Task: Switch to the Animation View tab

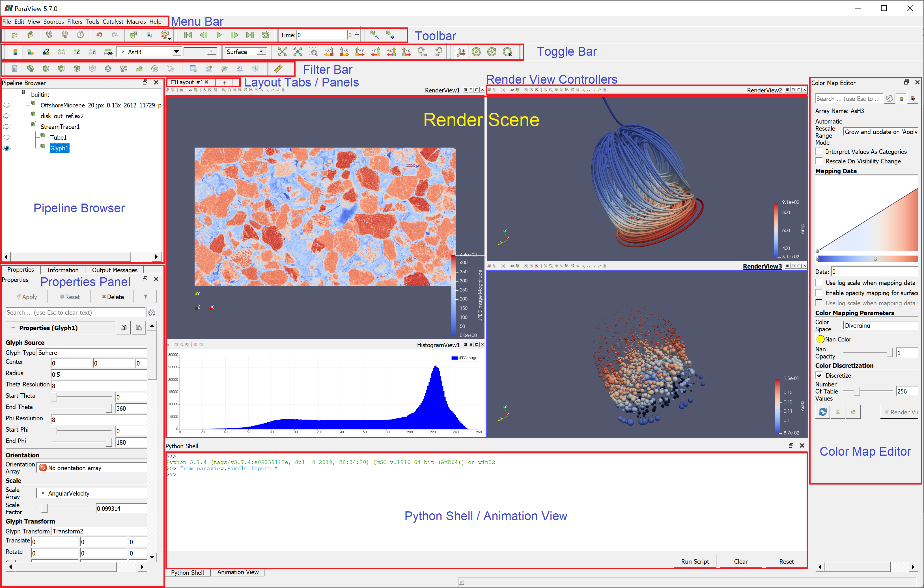Action: (x=238, y=572)
